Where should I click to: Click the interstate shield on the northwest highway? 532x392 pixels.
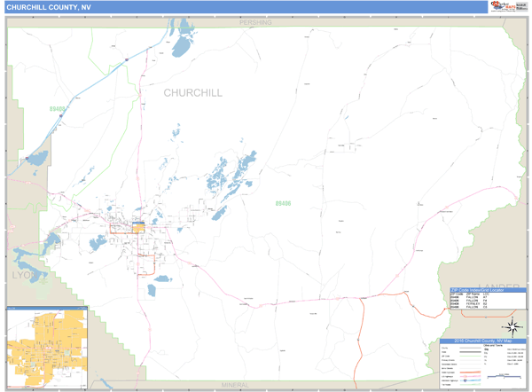coord(125,59)
